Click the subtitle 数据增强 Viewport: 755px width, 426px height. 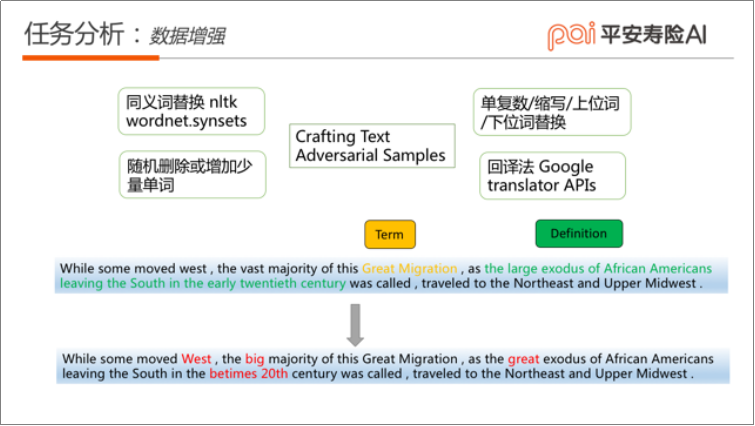[187, 36]
